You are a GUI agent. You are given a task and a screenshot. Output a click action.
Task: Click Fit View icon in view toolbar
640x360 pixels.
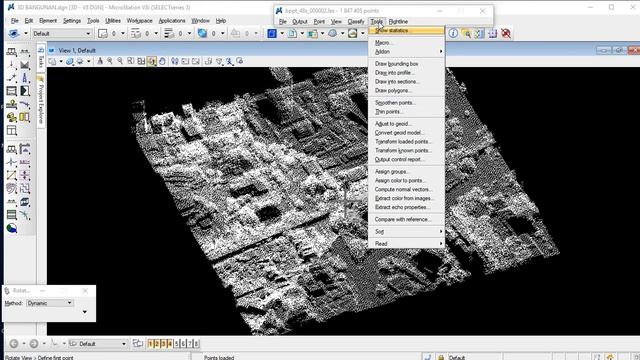click(141, 61)
